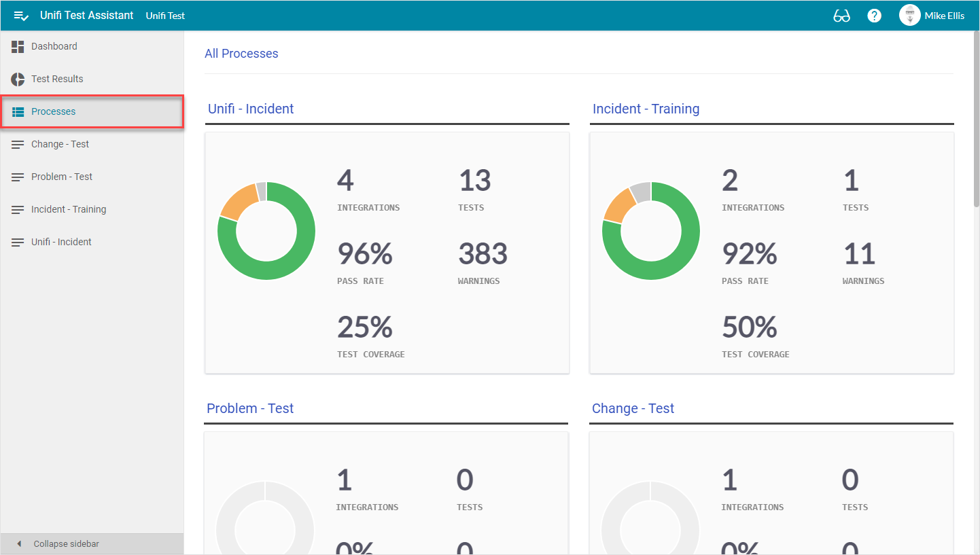
Task: Click the Change - Test heading link
Action: pos(633,408)
